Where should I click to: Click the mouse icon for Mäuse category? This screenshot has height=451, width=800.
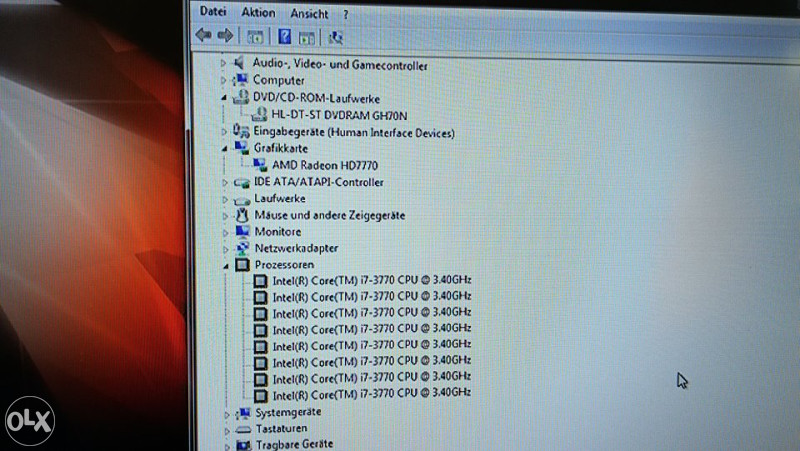(242, 215)
